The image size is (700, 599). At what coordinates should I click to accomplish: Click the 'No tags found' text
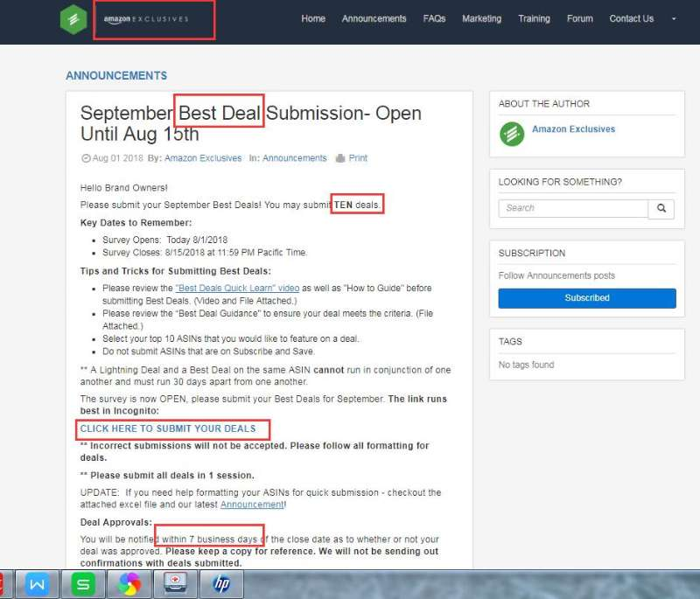527,365
